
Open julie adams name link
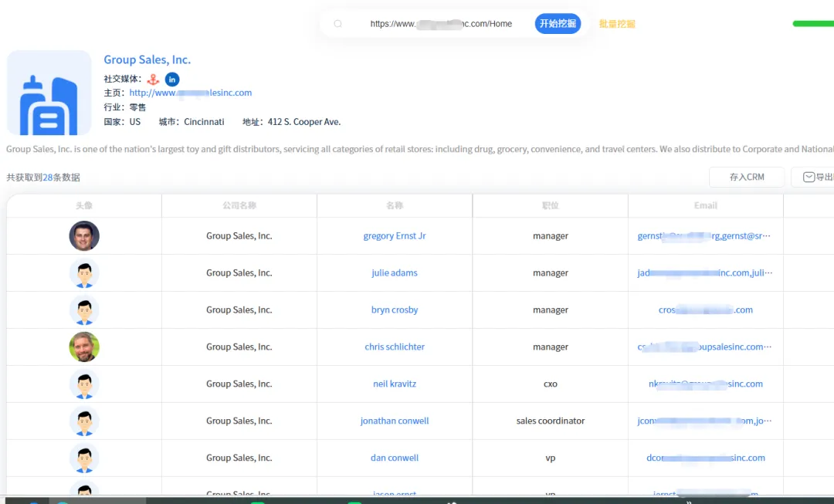coord(395,272)
